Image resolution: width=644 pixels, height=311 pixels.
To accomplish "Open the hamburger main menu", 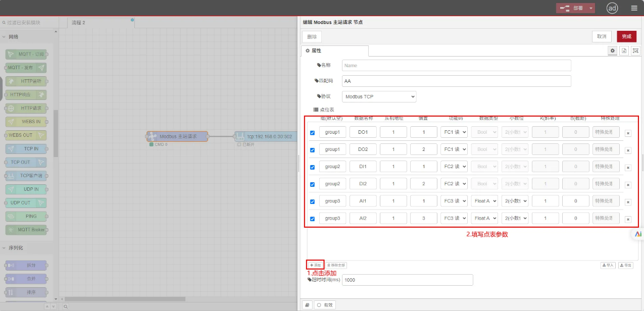I will point(634,8).
